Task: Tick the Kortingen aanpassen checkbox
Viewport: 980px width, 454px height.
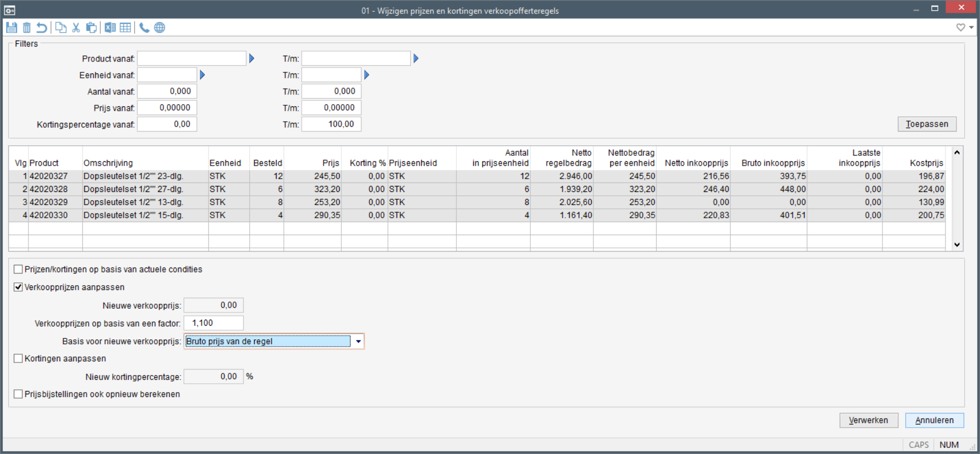Action: [x=19, y=359]
